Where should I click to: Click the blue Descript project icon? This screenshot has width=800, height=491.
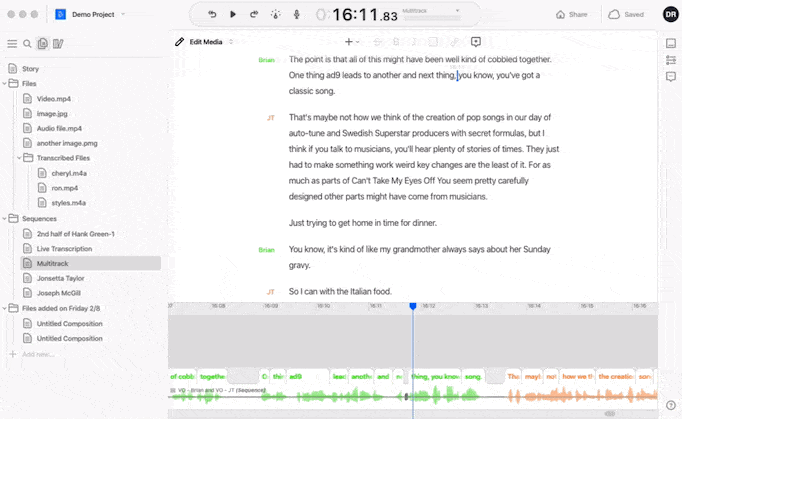(60, 14)
